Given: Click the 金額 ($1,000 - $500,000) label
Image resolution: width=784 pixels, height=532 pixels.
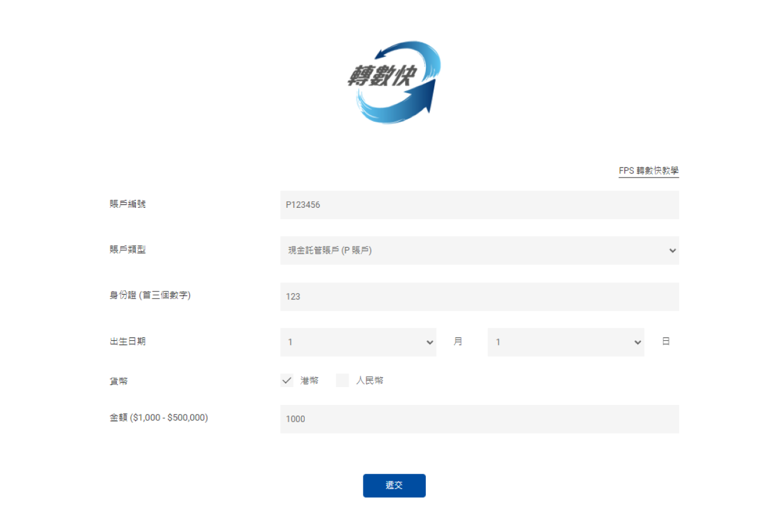Looking at the screenshot, I should (x=159, y=418).
